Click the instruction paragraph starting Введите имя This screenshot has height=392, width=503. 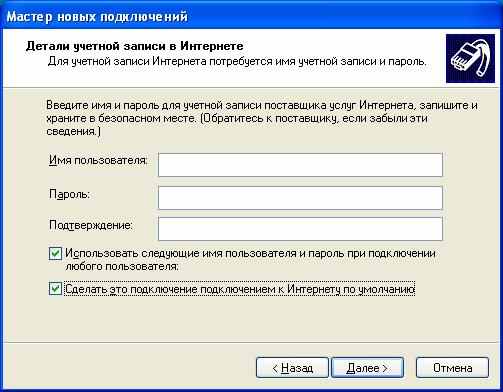(262, 118)
